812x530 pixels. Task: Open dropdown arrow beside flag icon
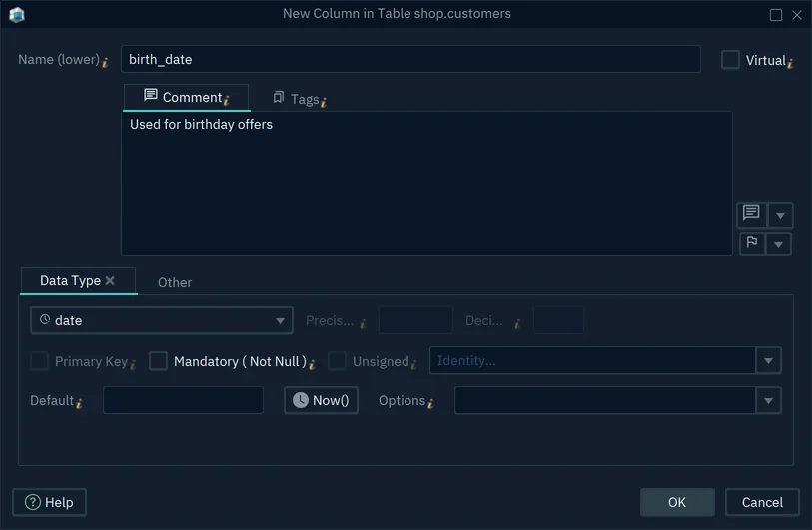coord(778,244)
